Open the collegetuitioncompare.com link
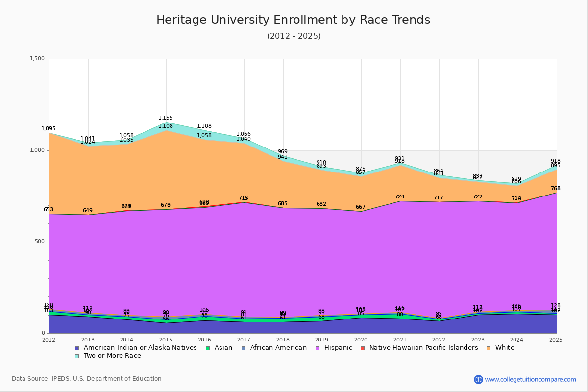 click(531, 379)
